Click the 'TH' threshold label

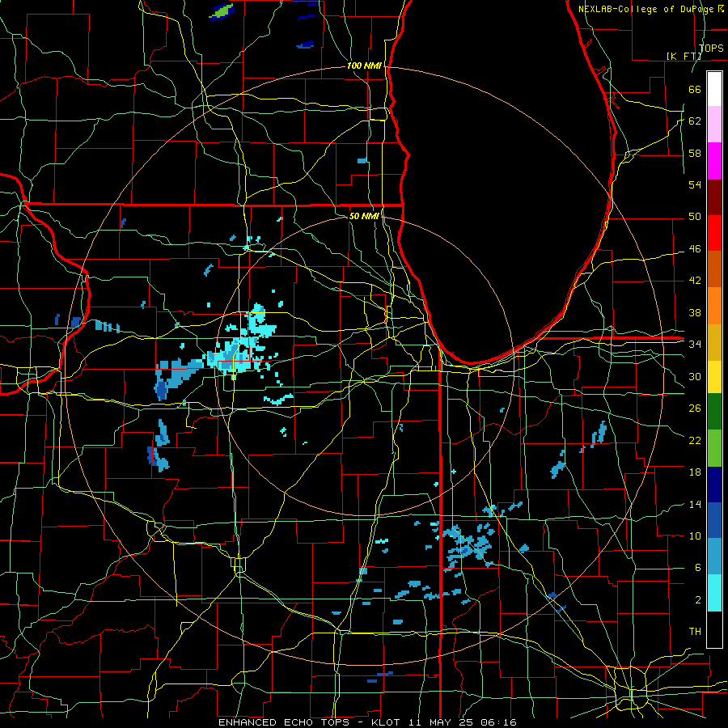(x=695, y=631)
